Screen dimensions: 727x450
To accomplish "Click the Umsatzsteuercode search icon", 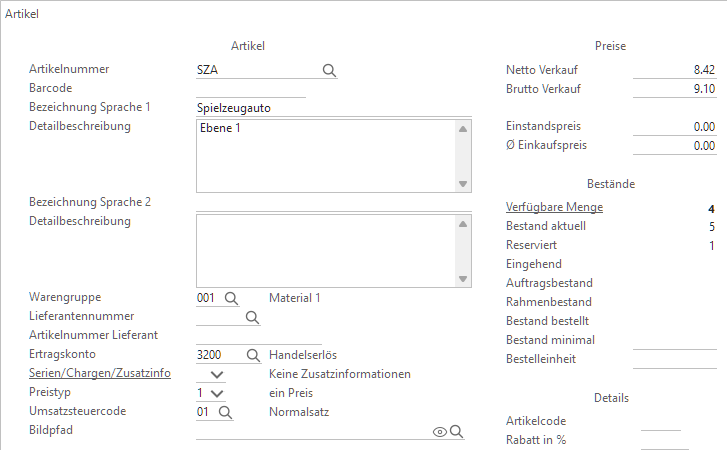I will click(x=224, y=412).
